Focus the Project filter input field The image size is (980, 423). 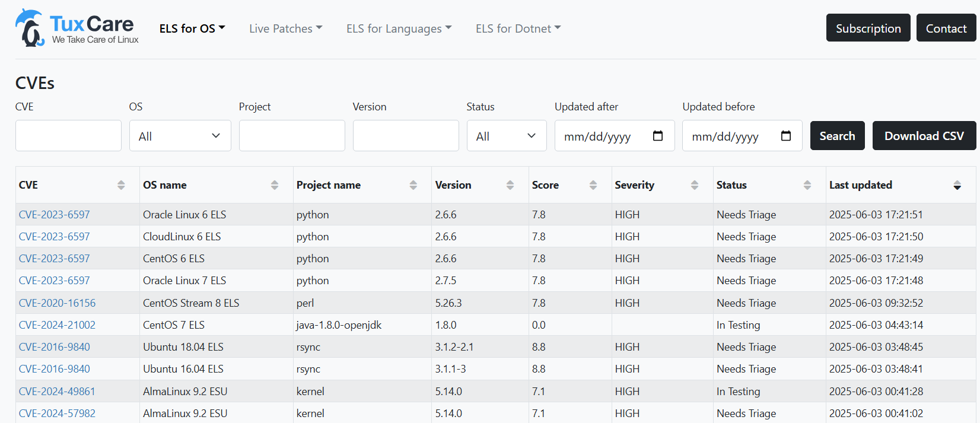point(292,136)
